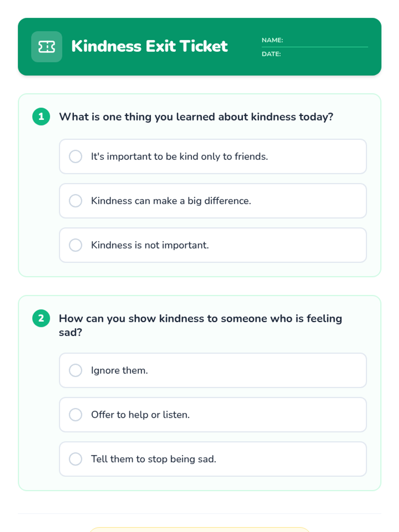Screen dimensions: 399x532
Task: Choose 'Tell them to stop being sad' radio
Action: [x=75, y=459]
